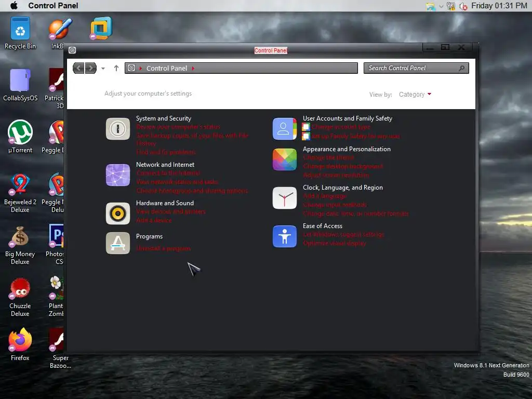Click Change account type link
Screen dimensions: 532x399
coord(341,127)
